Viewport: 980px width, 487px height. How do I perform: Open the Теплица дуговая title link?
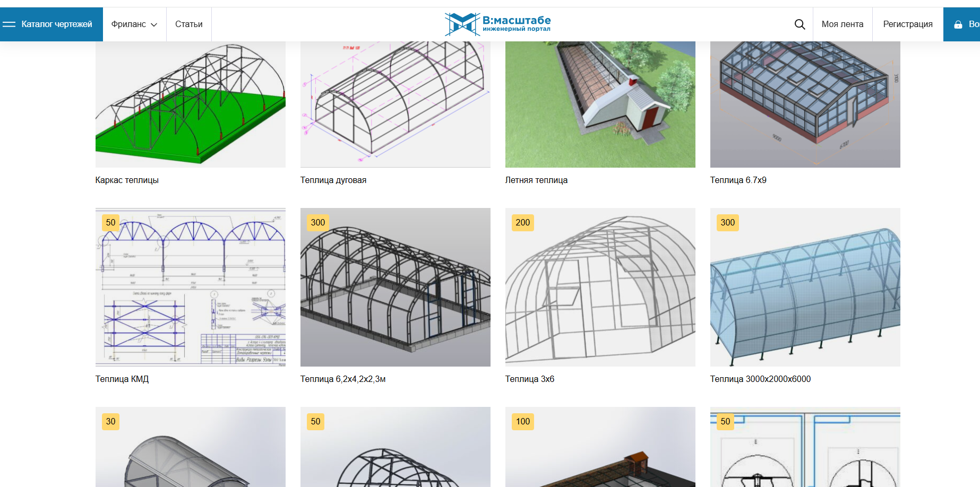tap(333, 180)
